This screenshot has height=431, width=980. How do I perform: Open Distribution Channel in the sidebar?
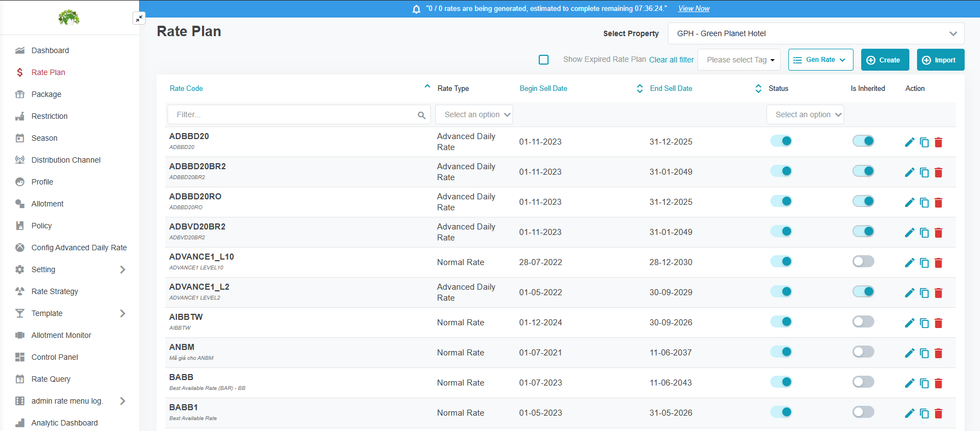[x=66, y=160]
